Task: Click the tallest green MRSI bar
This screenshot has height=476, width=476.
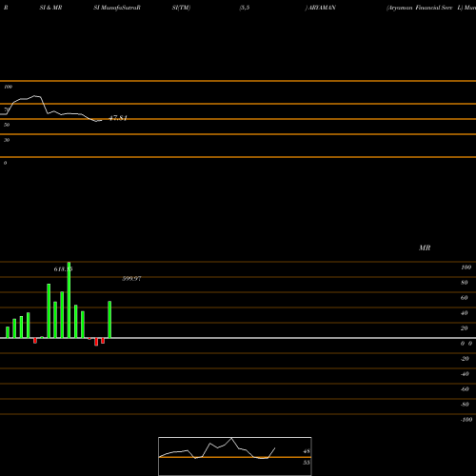Action: pyautogui.click(x=69, y=300)
